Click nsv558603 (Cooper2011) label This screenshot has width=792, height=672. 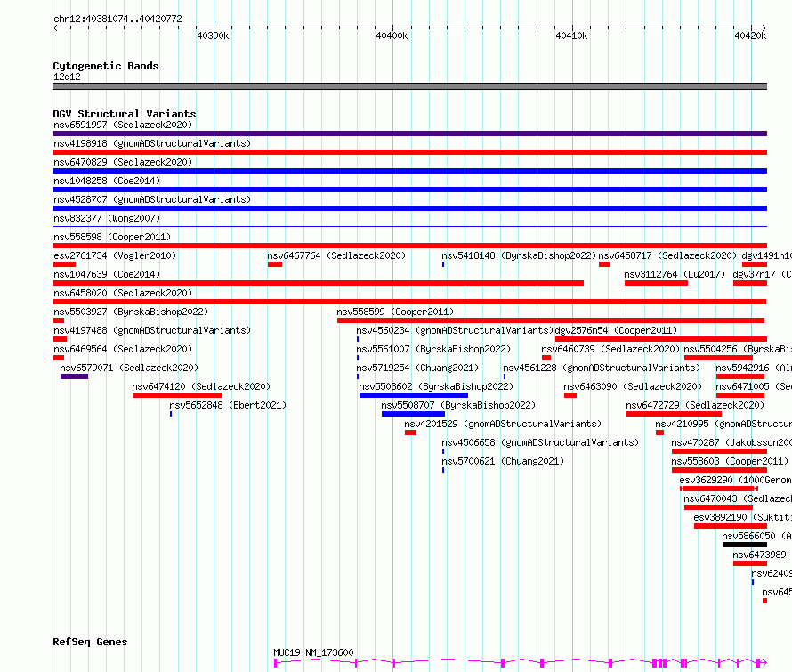[x=730, y=461]
